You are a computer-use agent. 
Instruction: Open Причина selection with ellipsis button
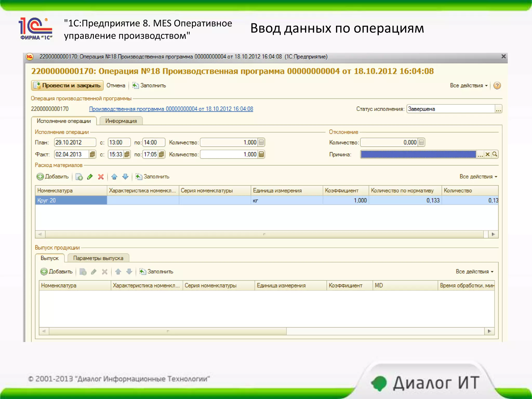pyautogui.click(x=480, y=154)
